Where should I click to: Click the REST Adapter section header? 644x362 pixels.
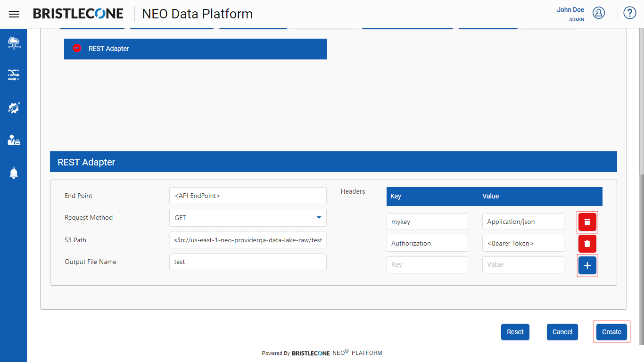coord(333,162)
